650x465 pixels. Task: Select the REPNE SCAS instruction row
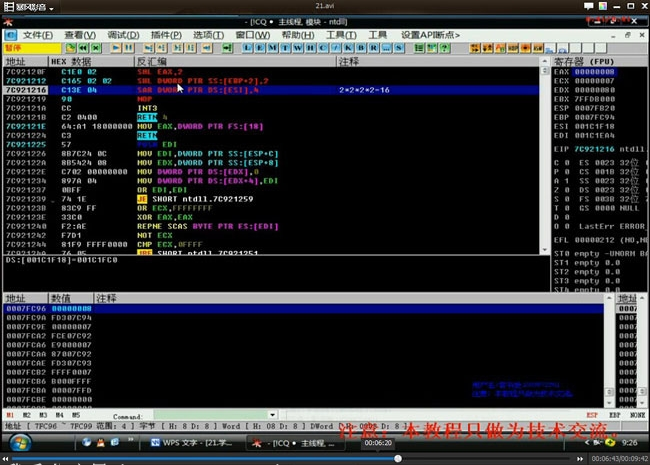click(271, 226)
